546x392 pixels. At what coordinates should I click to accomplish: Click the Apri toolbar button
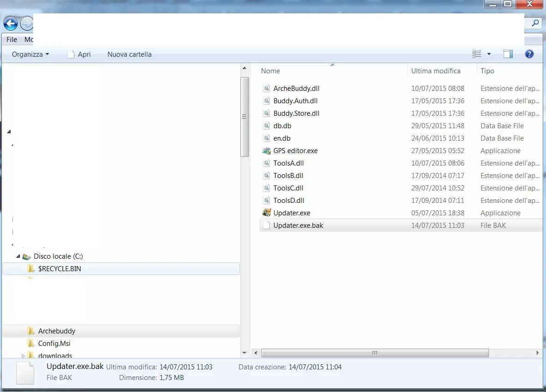[79, 54]
